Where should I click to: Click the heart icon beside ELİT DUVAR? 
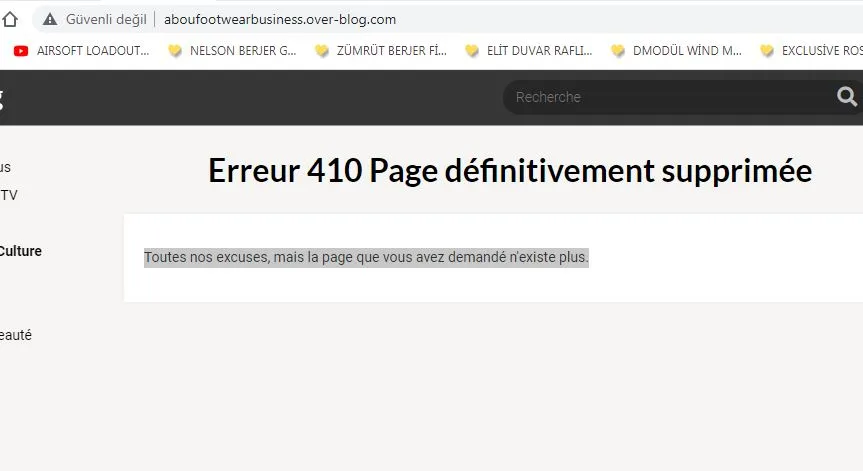tap(472, 51)
